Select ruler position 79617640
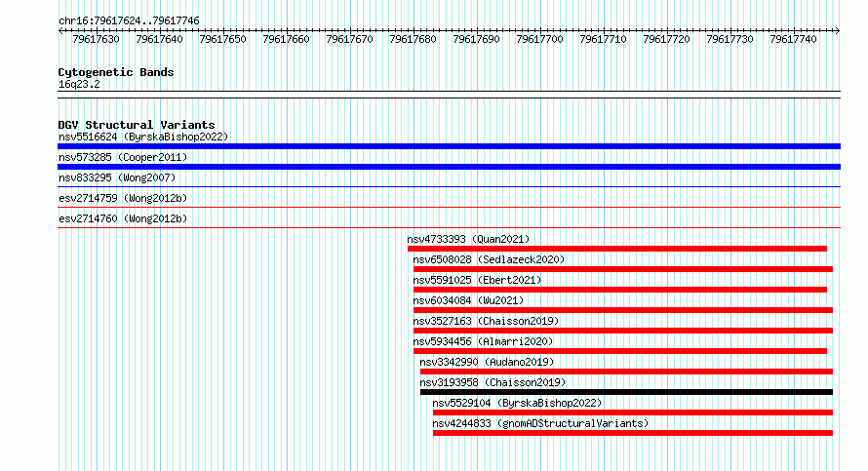Screen dimensions: 868x471 tap(159, 39)
